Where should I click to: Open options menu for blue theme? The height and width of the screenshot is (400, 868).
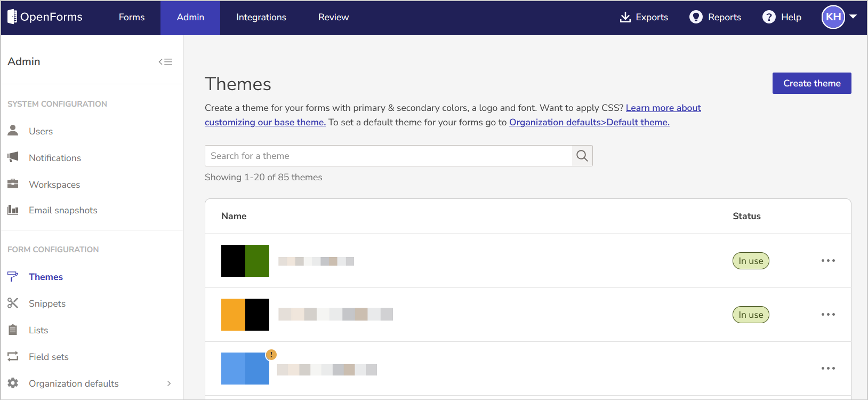(828, 369)
